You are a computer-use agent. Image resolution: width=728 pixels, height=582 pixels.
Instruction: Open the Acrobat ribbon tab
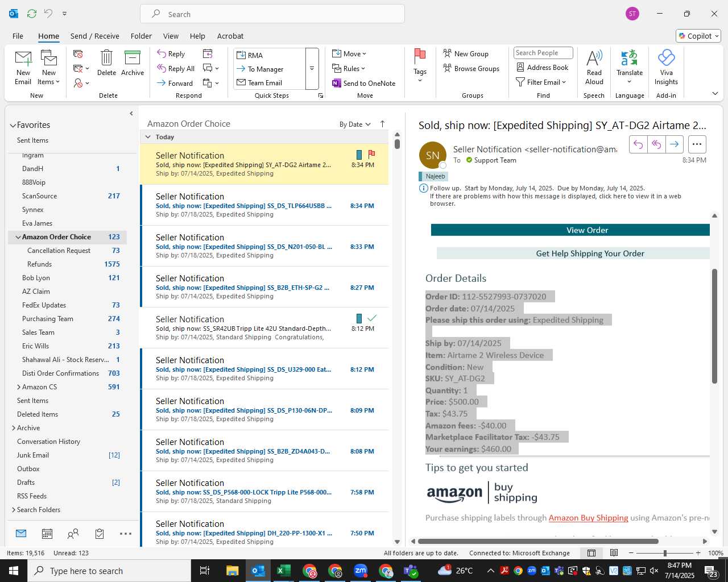tap(230, 36)
